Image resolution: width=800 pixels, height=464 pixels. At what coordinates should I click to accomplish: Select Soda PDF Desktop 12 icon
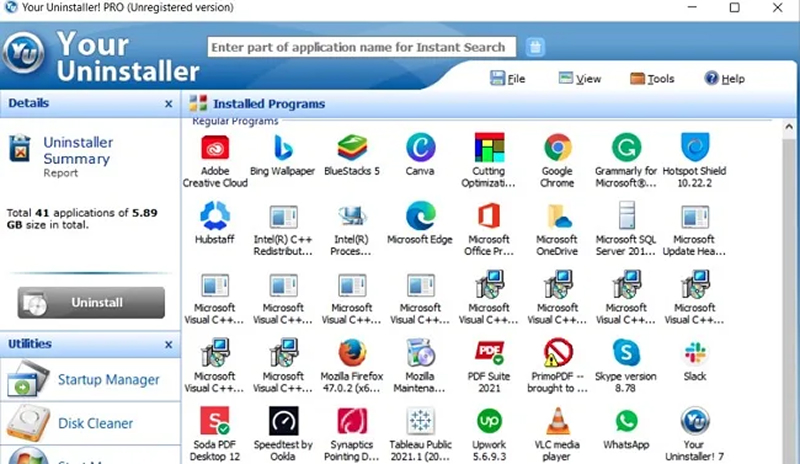click(x=215, y=421)
